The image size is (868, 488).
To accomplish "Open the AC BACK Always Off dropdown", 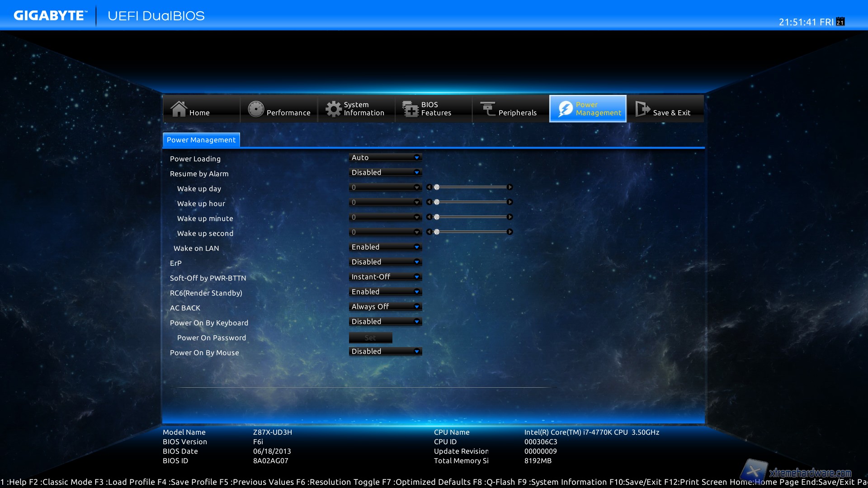I will coord(385,306).
